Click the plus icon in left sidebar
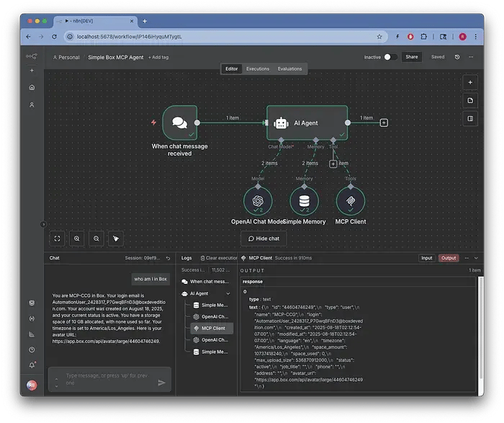 [32, 70]
